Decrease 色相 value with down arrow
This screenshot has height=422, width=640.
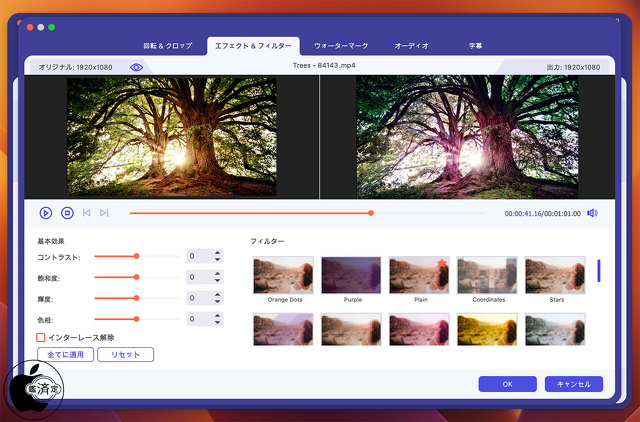218,322
